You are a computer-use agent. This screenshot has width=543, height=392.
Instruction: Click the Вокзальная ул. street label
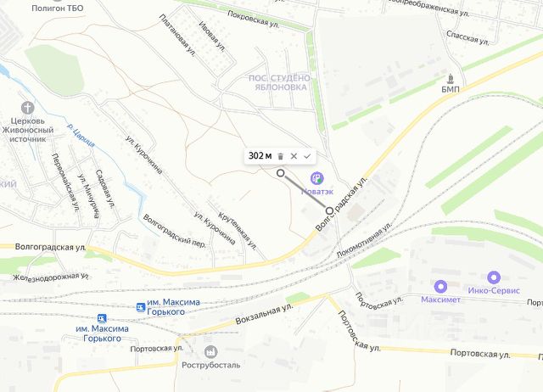tap(264, 313)
